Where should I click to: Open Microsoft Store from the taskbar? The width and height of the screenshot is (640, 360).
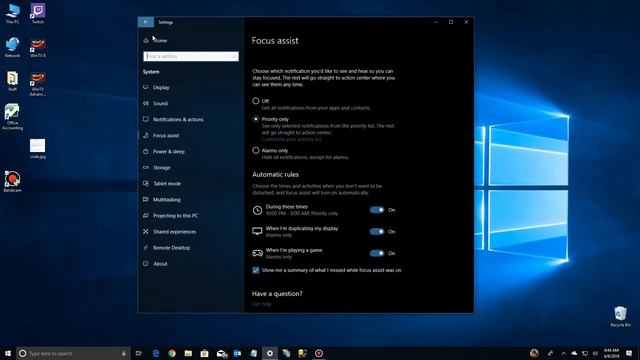click(x=204, y=353)
